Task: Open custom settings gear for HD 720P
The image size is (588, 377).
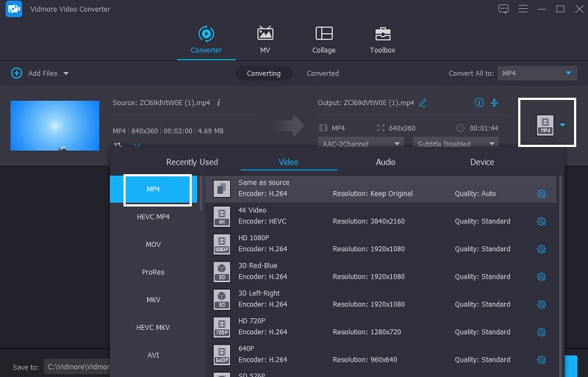Action: coord(541,332)
